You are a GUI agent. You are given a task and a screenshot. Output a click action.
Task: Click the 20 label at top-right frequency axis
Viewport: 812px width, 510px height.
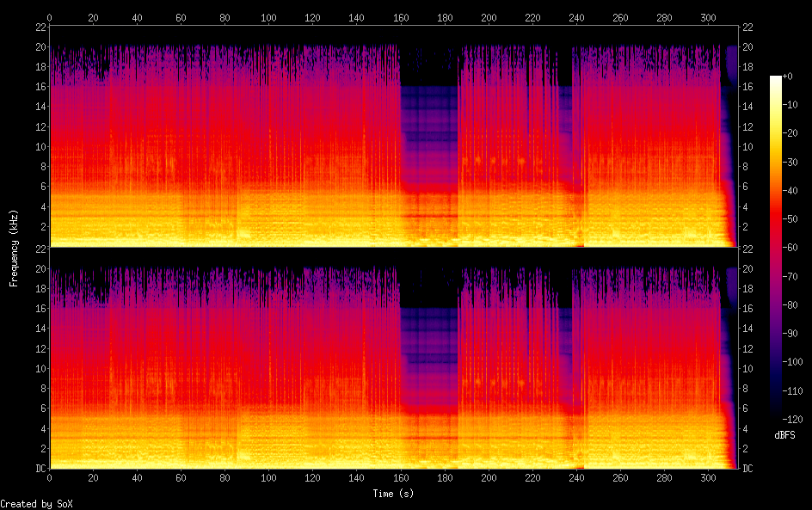(748, 47)
